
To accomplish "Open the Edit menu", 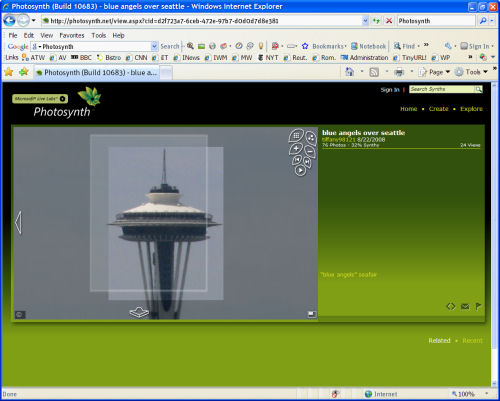I will tap(29, 35).
